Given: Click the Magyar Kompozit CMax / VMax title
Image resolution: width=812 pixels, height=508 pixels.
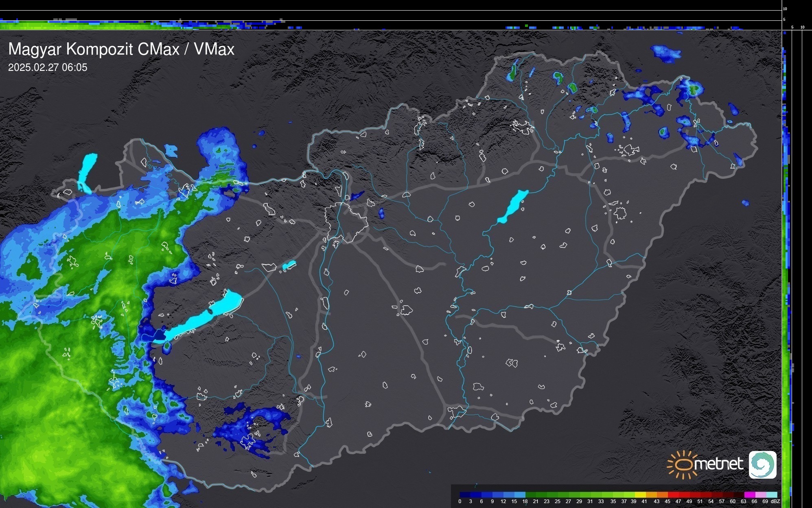Looking at the screenshot, I should [x=121, y=49].
